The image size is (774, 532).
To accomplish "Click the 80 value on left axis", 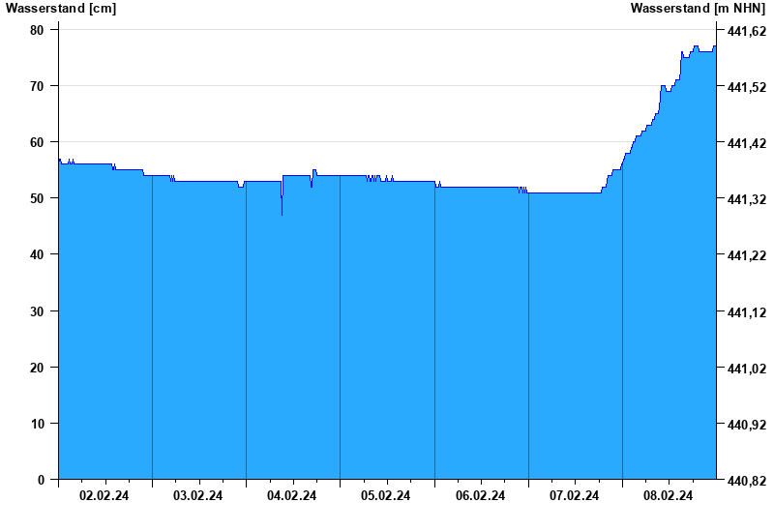I will click(x=37, y=30).
